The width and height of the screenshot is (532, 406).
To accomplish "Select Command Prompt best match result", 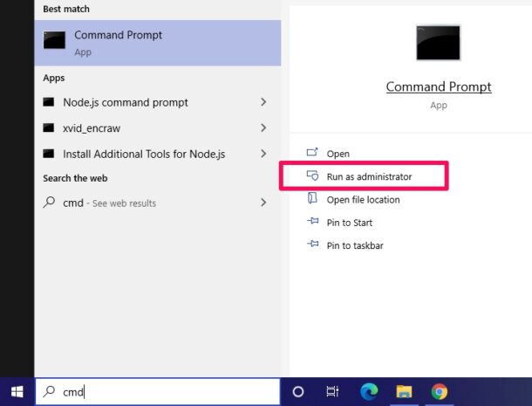I will tap(157, 43).
